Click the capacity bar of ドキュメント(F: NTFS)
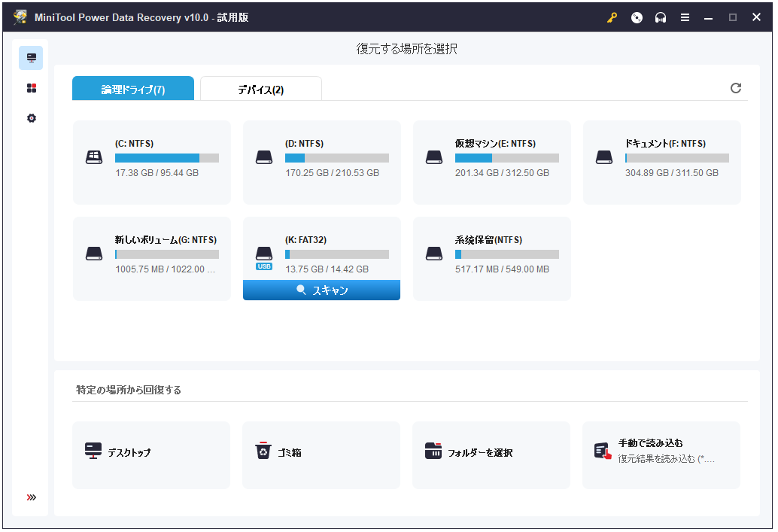 pyautogui.click(x=676, y=157)
